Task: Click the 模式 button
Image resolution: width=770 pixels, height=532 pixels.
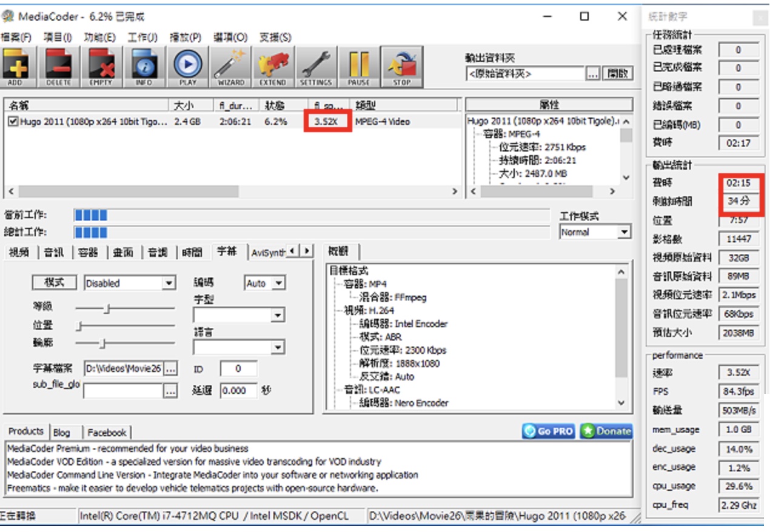Action: (x=55, y=282)
